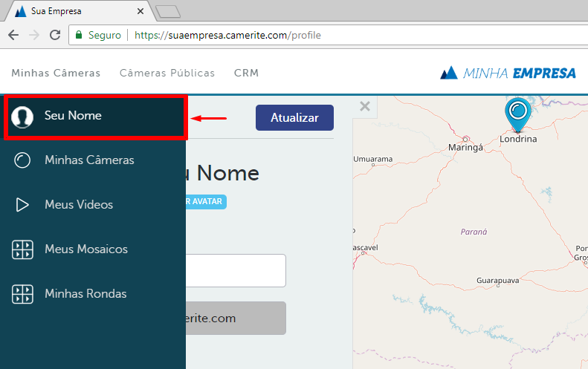Open the Câmeras Públicas menu item
Image resolution: width=588 pixels, height=369 pixels.
(167, 73)
